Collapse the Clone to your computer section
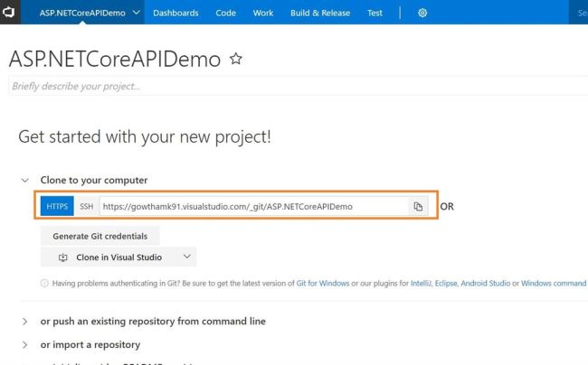588x365 pixels. [25, 180]
